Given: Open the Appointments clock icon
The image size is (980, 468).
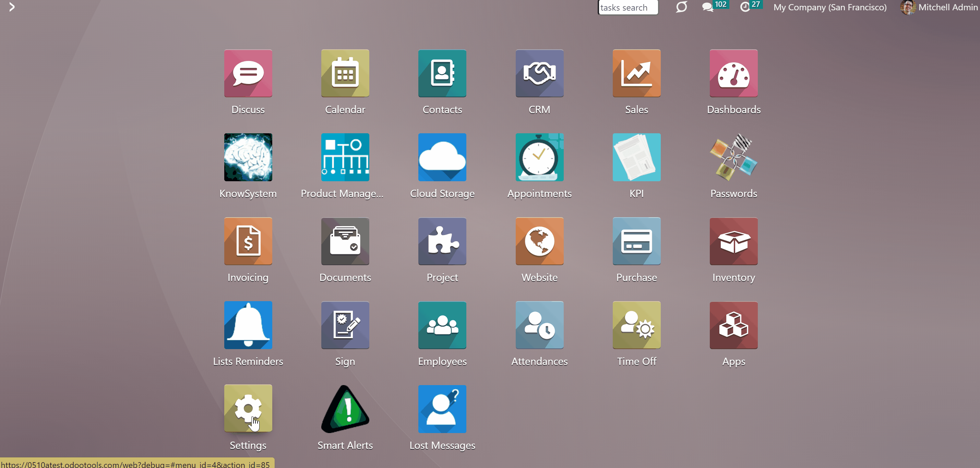Looking at the screenshot, I should pyautogui.click(x=539, y=157).
